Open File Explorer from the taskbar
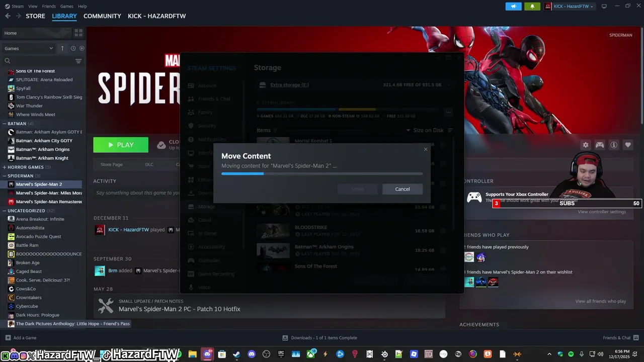Image resolution: width=644 pixels, height=362 pixels. click(x=192, y=354)
